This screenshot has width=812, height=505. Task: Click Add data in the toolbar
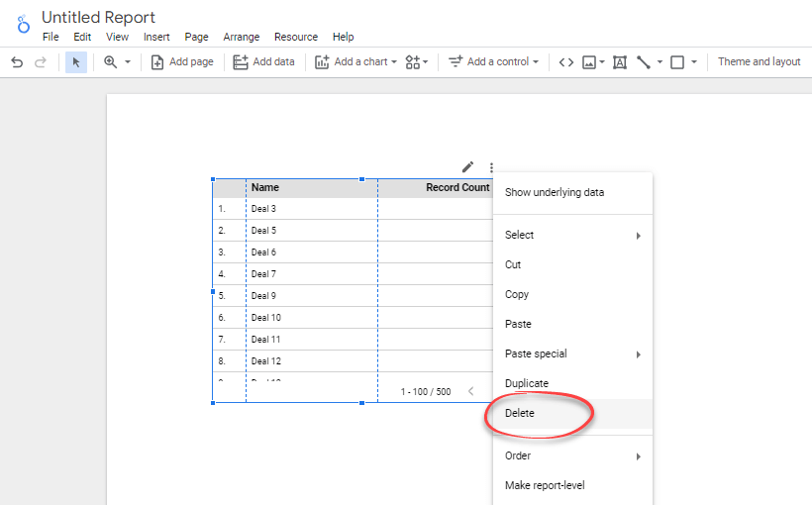pos(263,62)
